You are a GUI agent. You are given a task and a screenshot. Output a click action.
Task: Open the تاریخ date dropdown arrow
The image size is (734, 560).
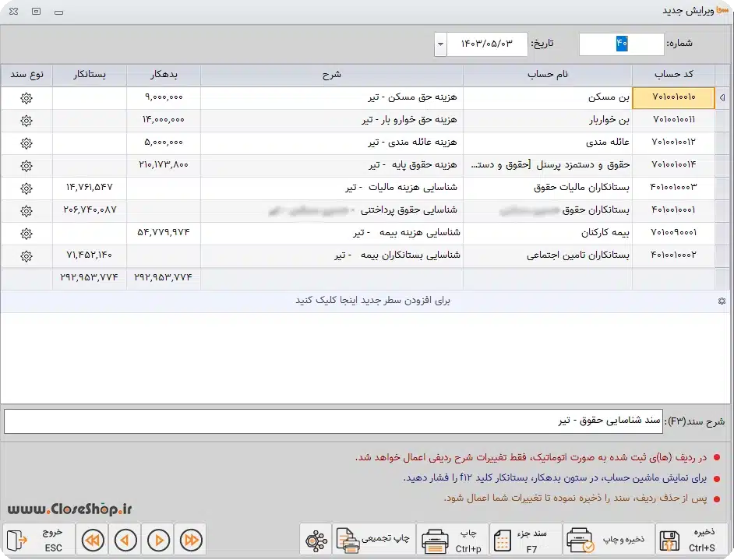pos(440,44)
